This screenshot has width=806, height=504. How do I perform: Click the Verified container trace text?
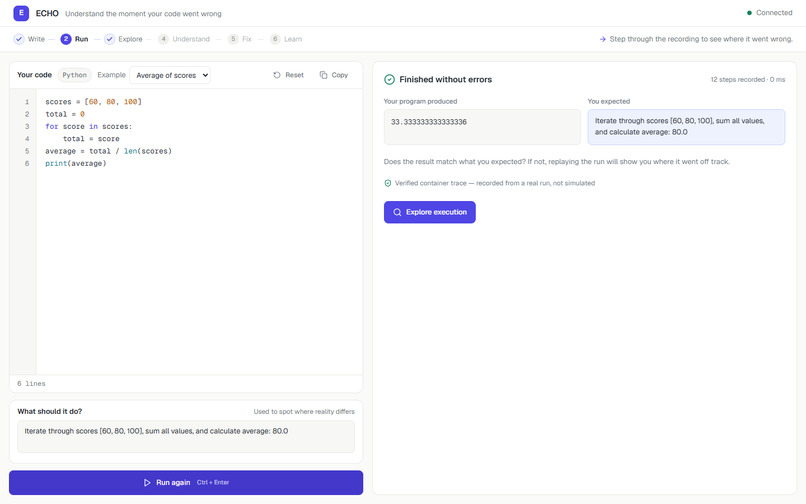[x=495, y=183]
